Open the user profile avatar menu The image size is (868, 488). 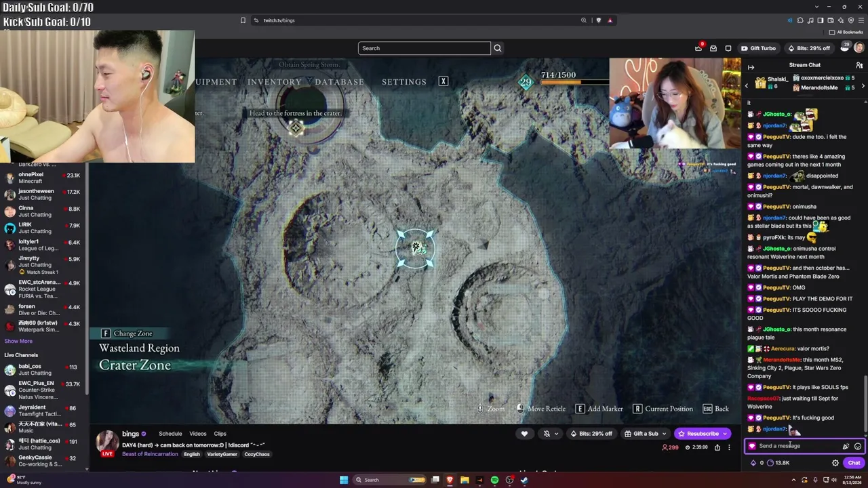(x=859, y=48)
